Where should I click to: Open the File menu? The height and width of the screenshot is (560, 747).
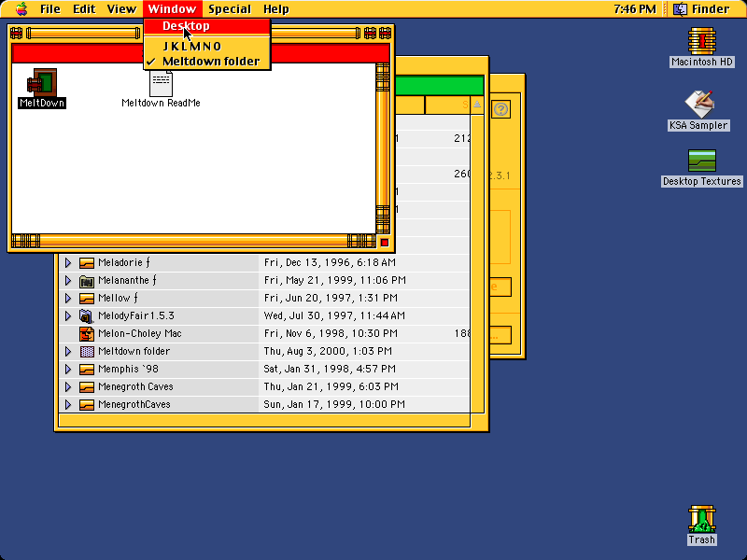50,9
